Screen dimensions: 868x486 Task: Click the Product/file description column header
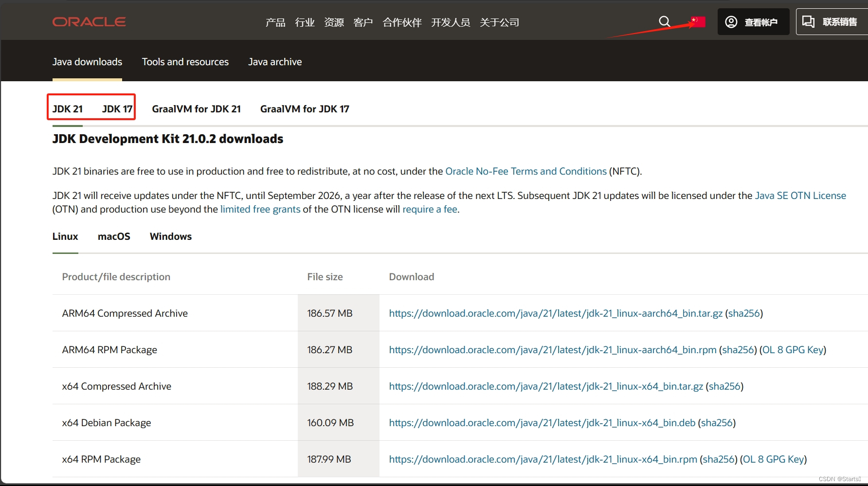116,277
